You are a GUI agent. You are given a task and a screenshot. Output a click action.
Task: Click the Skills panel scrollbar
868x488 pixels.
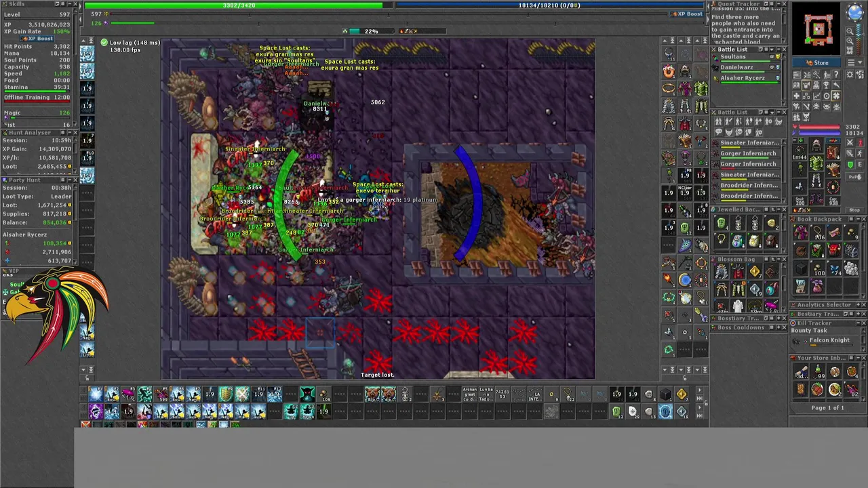75,33
